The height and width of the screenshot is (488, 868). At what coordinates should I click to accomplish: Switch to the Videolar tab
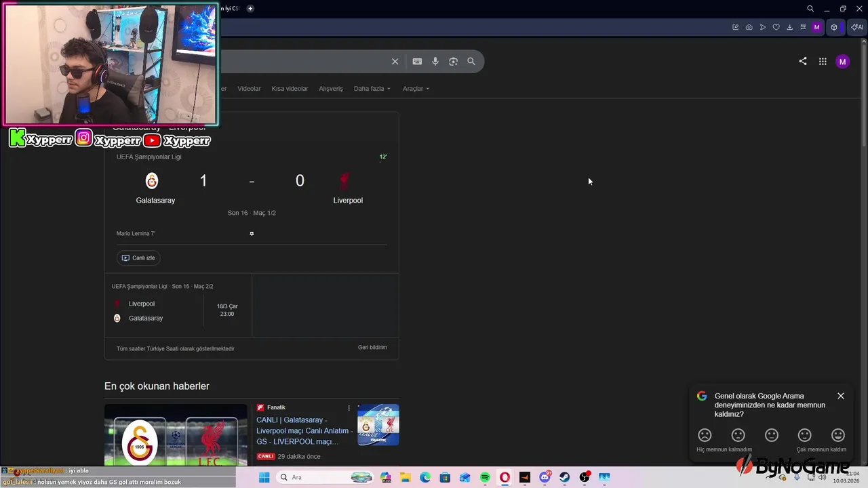[x=249, y=89]
